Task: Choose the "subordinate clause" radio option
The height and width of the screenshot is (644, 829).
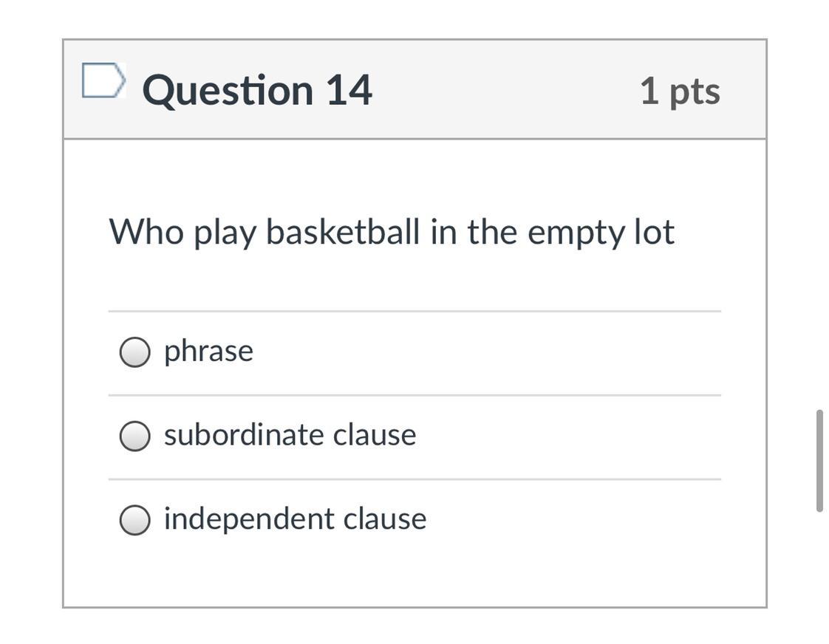Action: click(x=134, y=436)
